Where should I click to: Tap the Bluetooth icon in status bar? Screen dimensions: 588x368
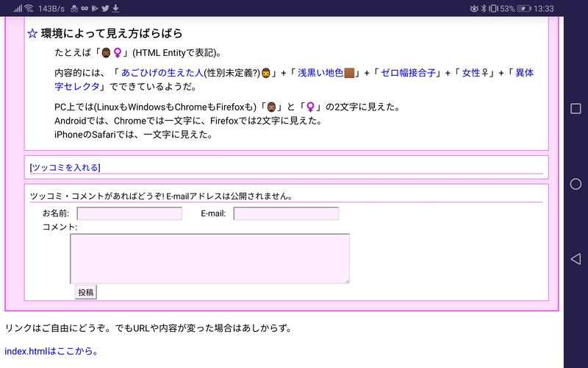click(484, 8)
